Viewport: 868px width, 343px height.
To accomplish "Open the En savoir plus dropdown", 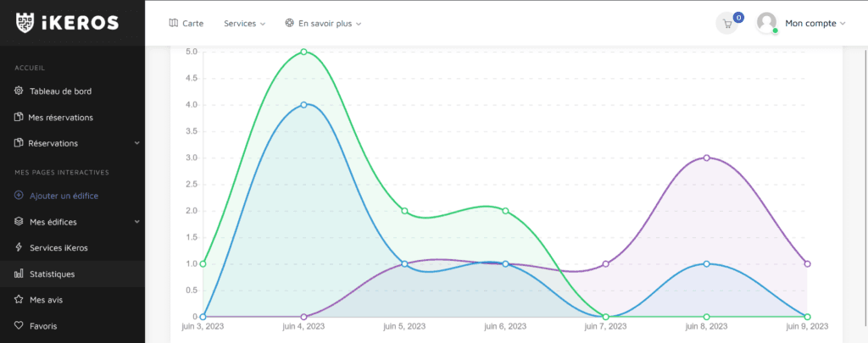I will [x=324, y=24].
